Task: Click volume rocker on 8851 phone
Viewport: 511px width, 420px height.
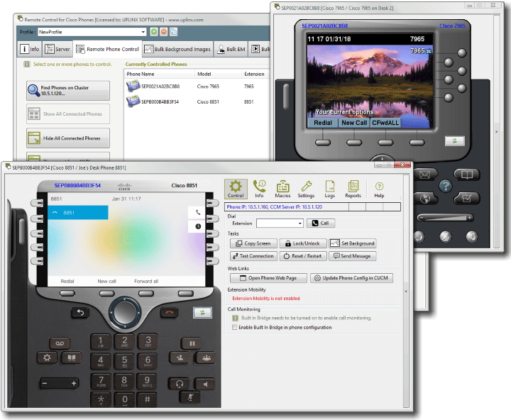Action: pyautogui.click(x=60, y=384)
